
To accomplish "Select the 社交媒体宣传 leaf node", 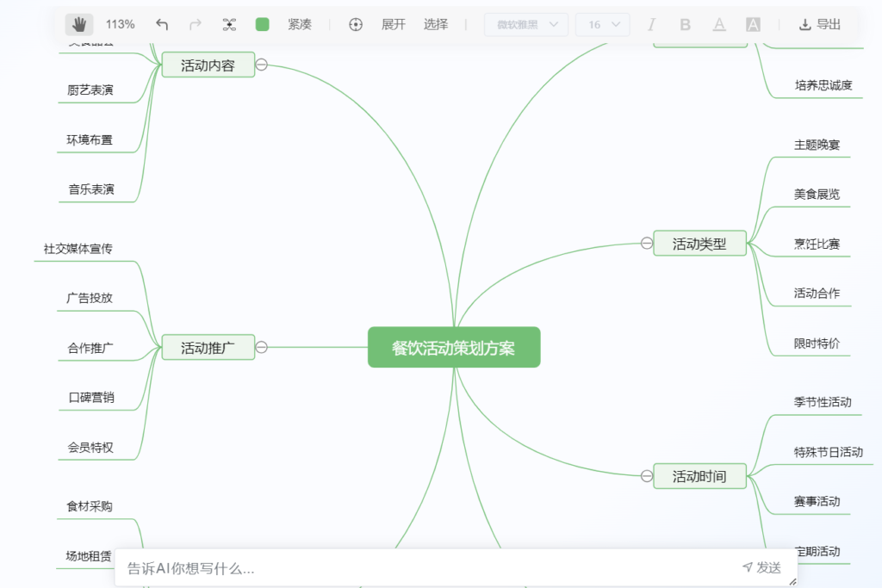I will coord(78,249).
